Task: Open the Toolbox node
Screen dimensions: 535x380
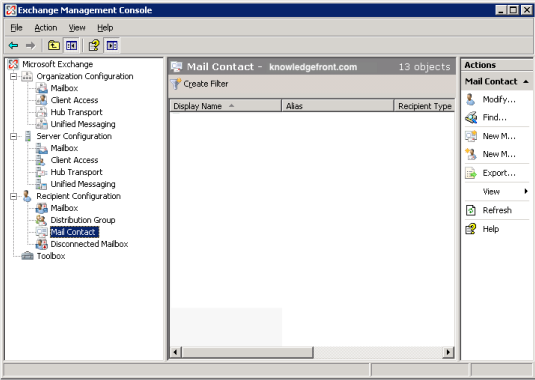Action: pyautogui.click(x=51, y=256)
